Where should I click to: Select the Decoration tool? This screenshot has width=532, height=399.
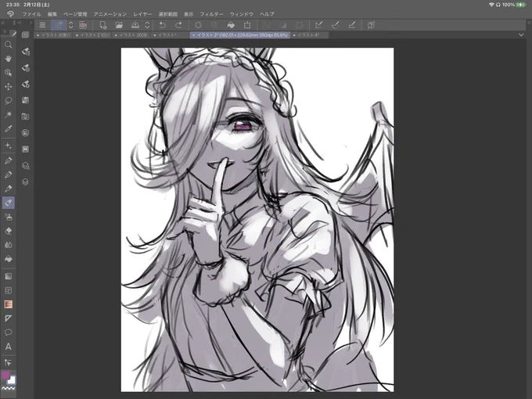click(8, 217)
